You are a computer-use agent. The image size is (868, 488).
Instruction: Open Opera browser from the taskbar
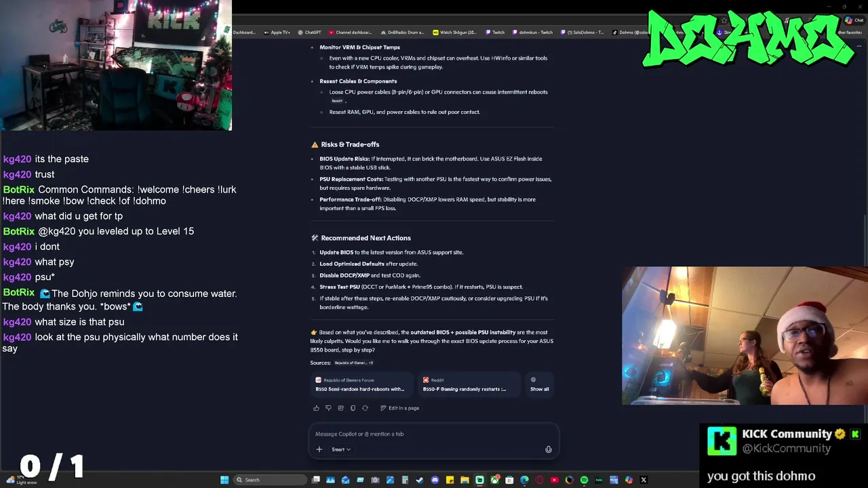tap(539, 480)
